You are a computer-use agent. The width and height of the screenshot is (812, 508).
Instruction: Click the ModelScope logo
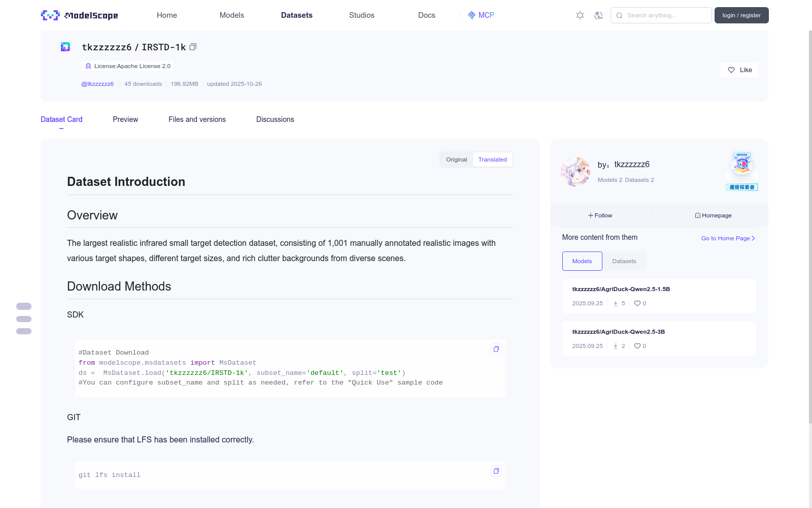point(79,15)
